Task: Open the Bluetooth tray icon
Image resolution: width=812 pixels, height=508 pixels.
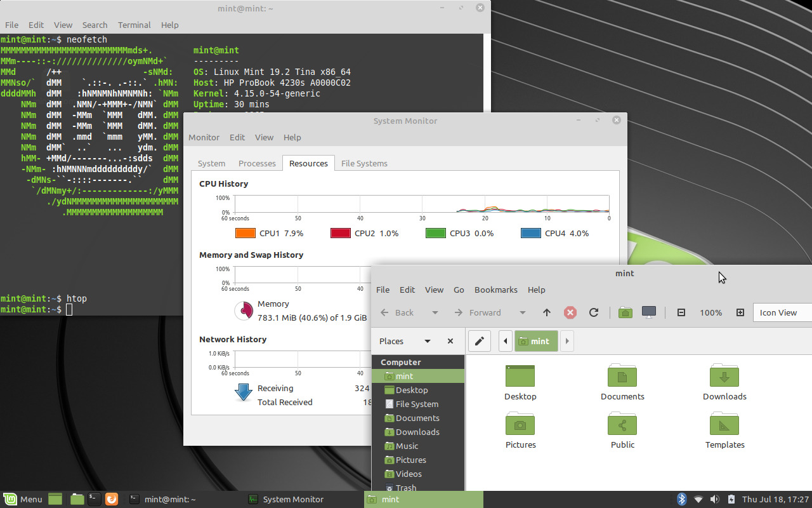Action: click(682, 499)
